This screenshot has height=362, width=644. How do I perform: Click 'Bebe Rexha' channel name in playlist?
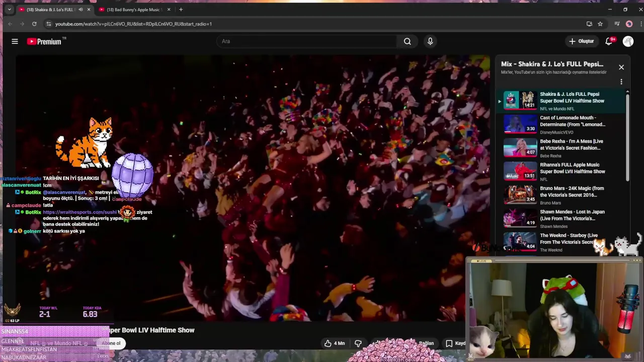(550, 156)
